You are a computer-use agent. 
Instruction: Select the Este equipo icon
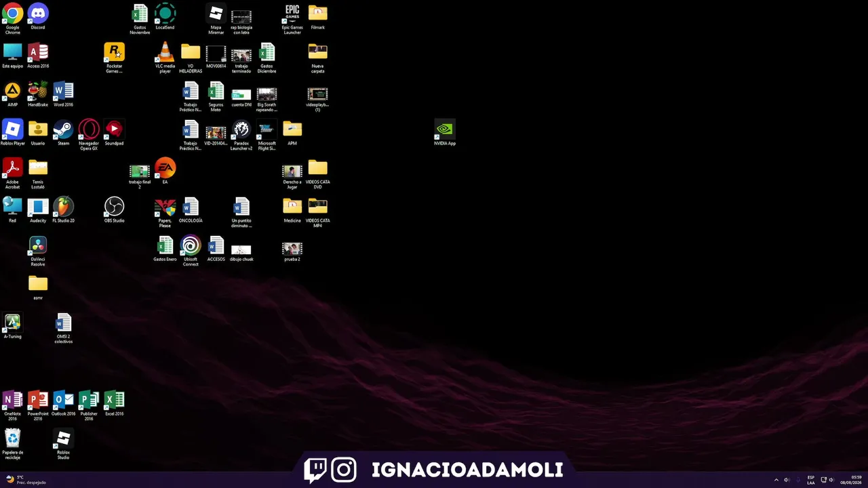12,52
